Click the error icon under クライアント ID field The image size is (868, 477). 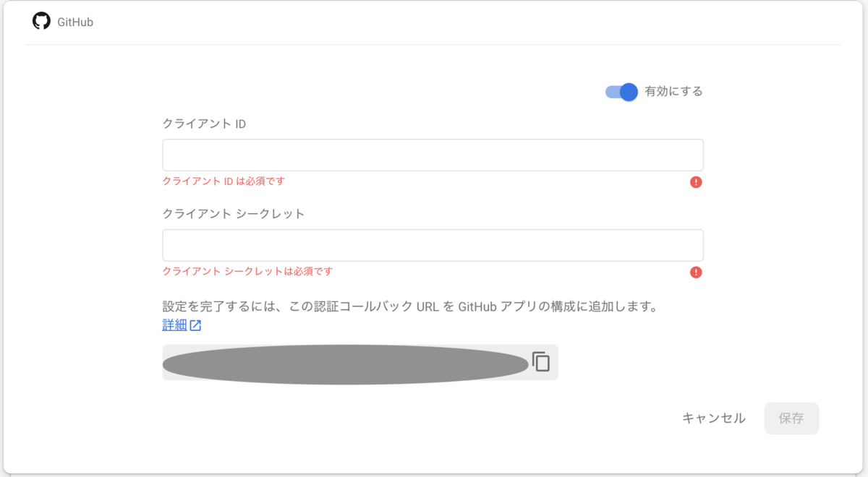pyautogui.click(x=695, y=182)
